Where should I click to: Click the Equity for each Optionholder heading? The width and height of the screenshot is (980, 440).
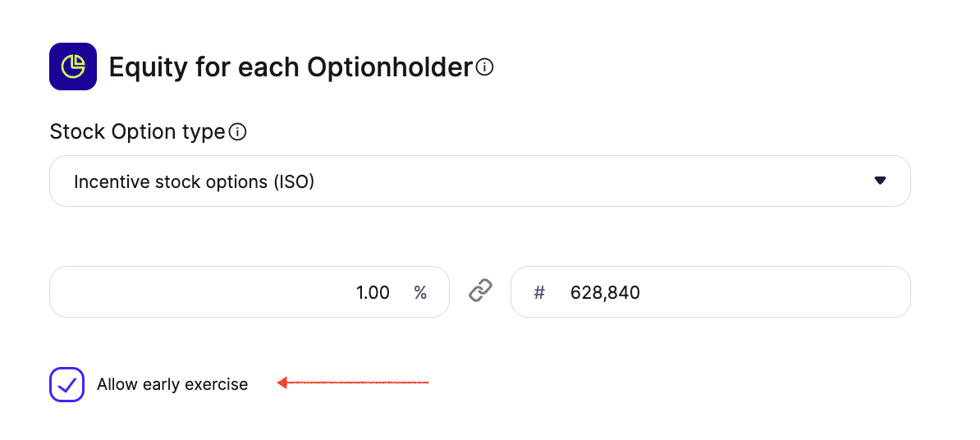(291, 66)
